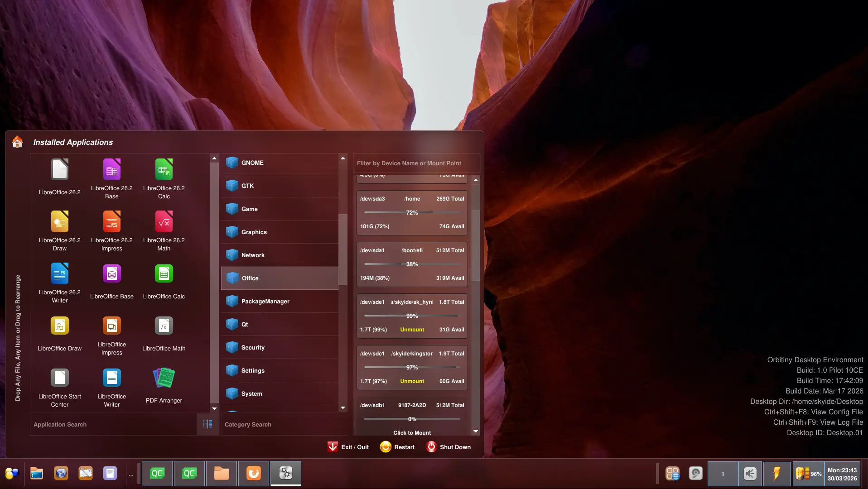
Task: Click the /dev/sda3 home usage bar
Action: click(412, 212)
